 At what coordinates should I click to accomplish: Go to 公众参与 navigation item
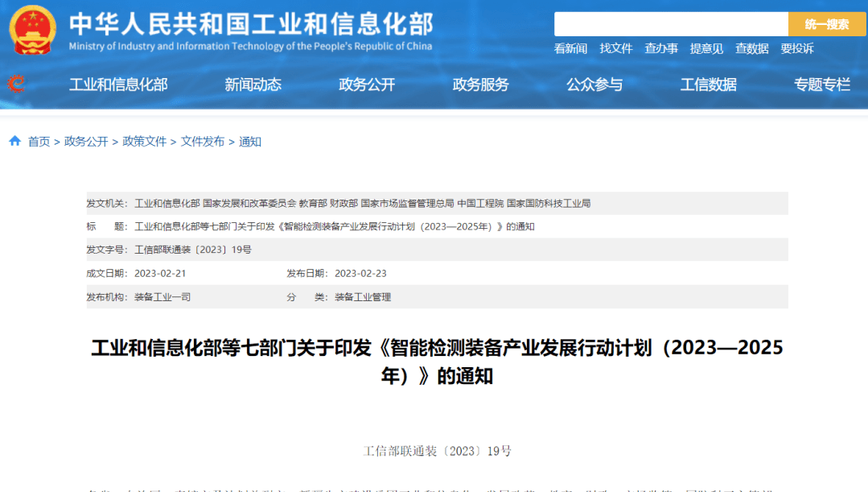(x=594, y=85)
